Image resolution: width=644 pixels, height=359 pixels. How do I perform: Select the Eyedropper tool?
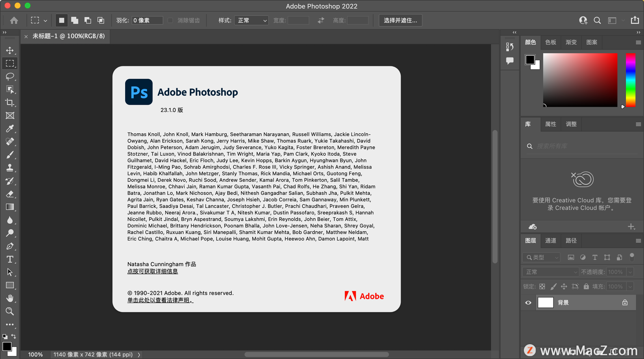(x=10, y=129)
